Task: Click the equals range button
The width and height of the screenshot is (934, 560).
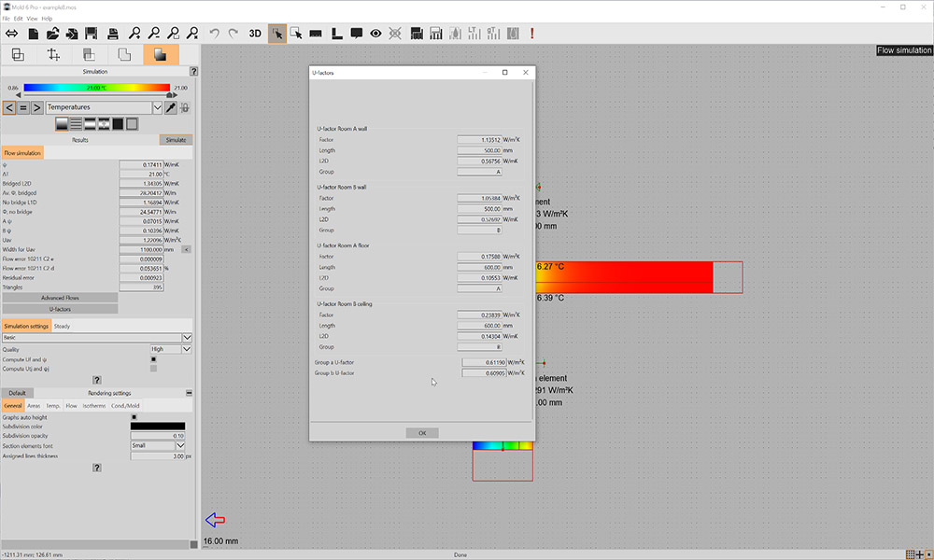Action: [23, 107]
